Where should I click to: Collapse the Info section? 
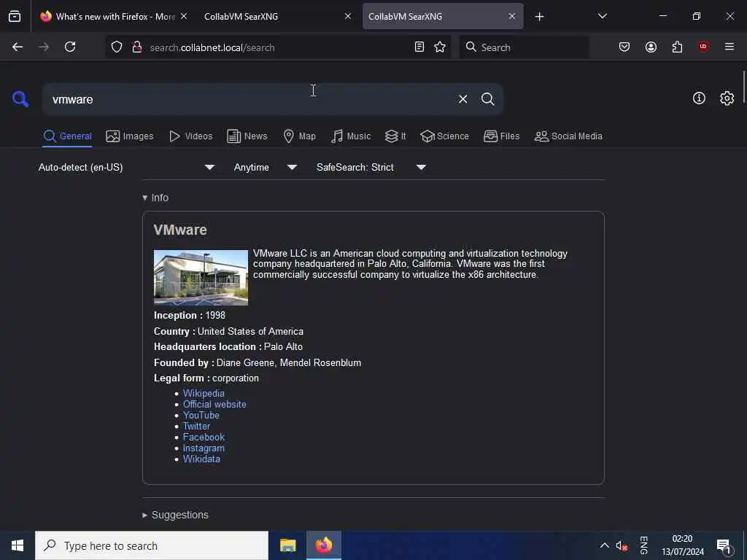coord(155,198)
